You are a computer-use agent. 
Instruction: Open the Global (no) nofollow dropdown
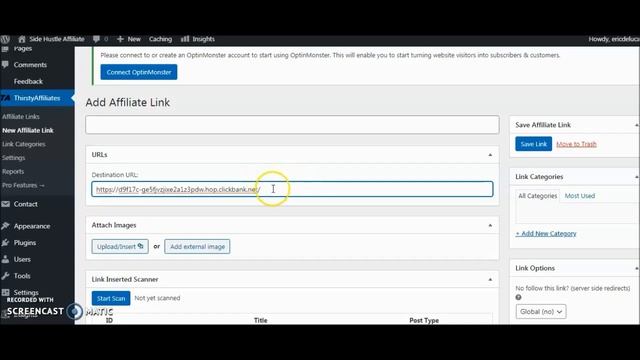[x=541, y=311]
